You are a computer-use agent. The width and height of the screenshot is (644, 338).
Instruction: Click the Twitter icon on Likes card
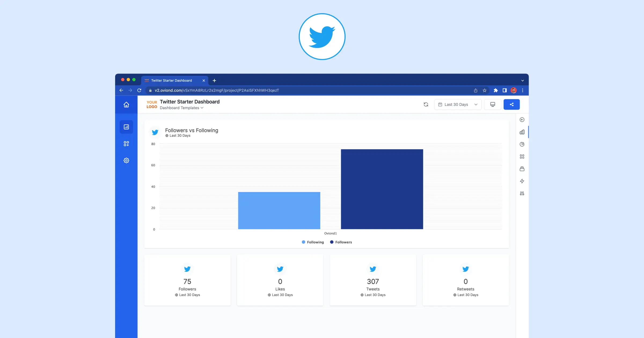coord(280,269)
